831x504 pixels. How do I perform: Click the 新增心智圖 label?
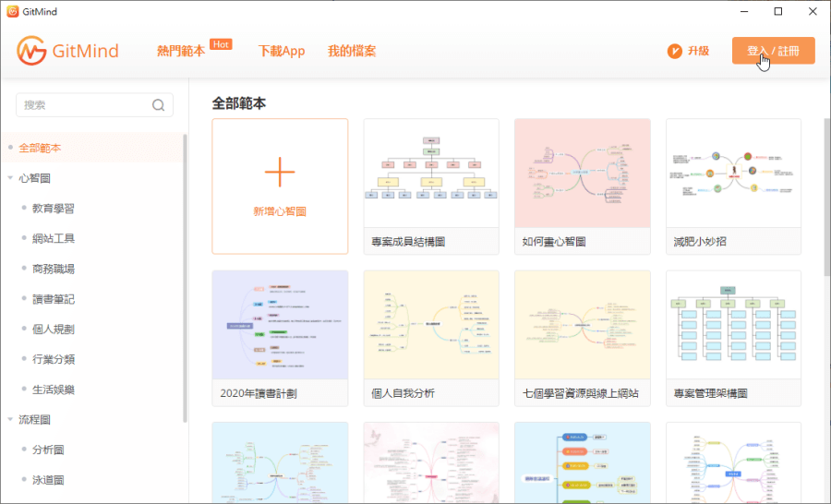coord(280,211)
